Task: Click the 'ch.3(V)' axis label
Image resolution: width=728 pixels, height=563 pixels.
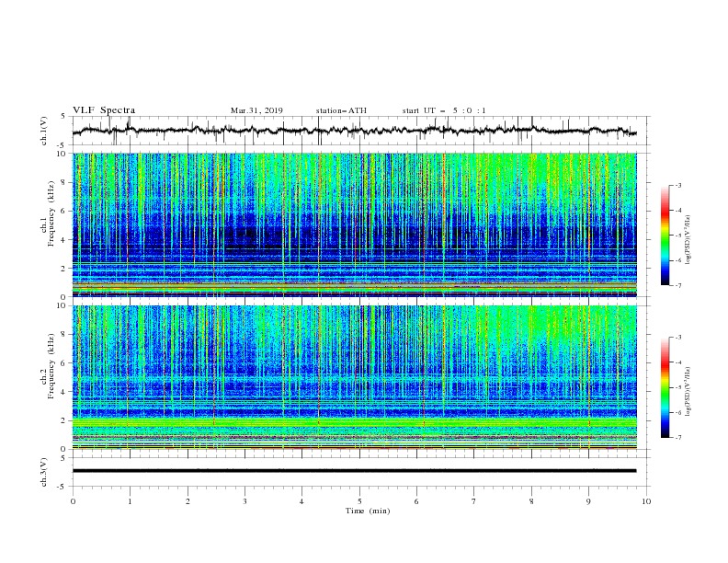Action: pyautogui.click(x=44, y=472)
